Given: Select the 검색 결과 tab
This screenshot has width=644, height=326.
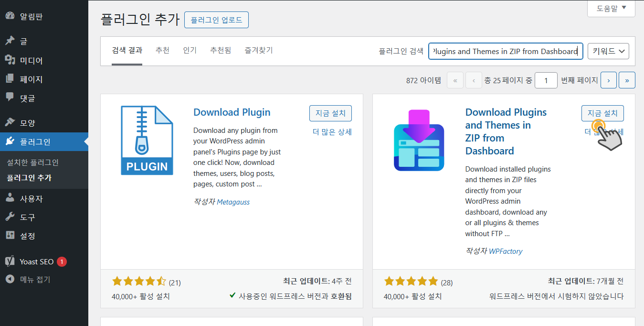Looking at the screenshot, I should (127, 50).
